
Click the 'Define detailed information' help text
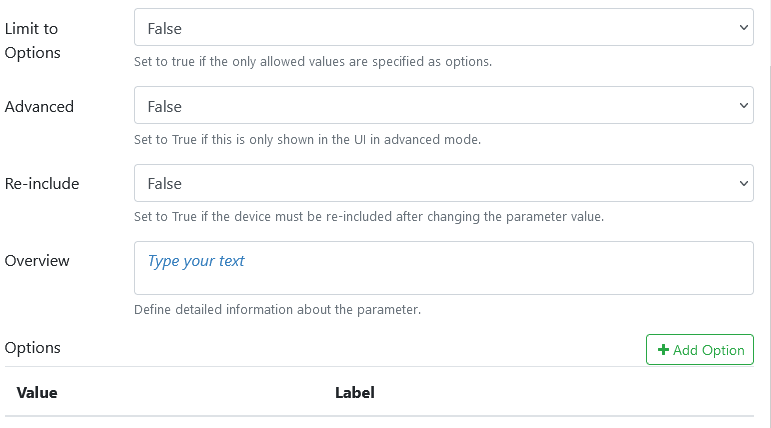tap(277, 310)
